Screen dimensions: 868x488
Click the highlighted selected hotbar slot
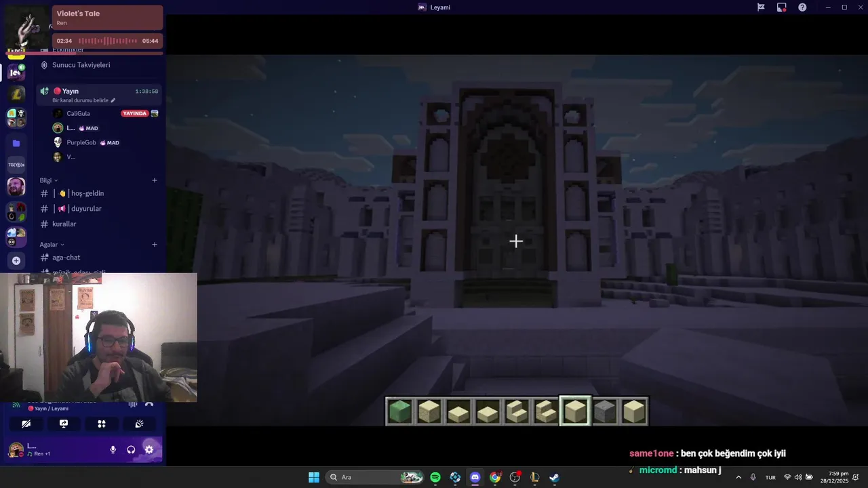pos(575,411)
